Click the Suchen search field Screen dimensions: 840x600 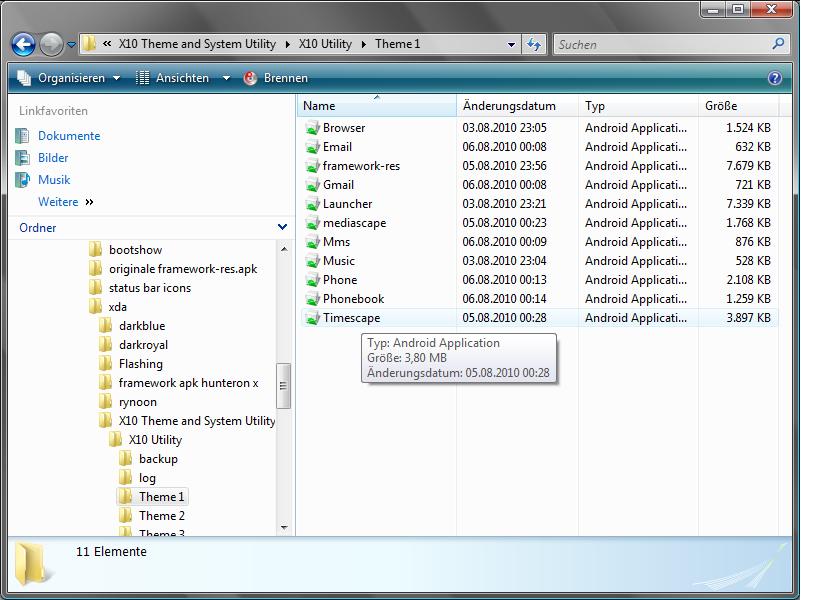click(x=662, y=44)
